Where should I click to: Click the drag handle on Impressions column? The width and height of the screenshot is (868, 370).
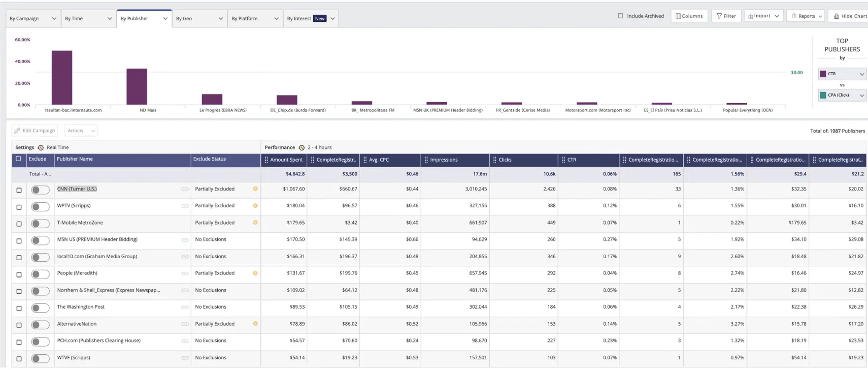[x=426, y=160]
